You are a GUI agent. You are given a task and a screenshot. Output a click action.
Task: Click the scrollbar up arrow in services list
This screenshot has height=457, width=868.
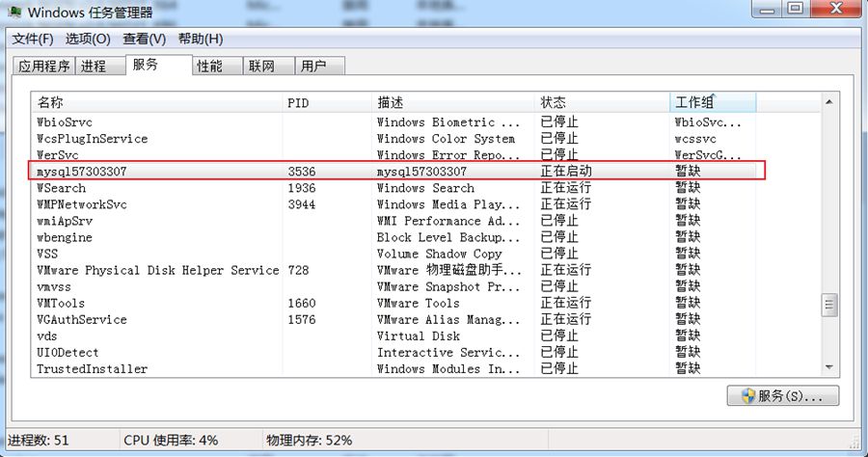pos(828,102)
